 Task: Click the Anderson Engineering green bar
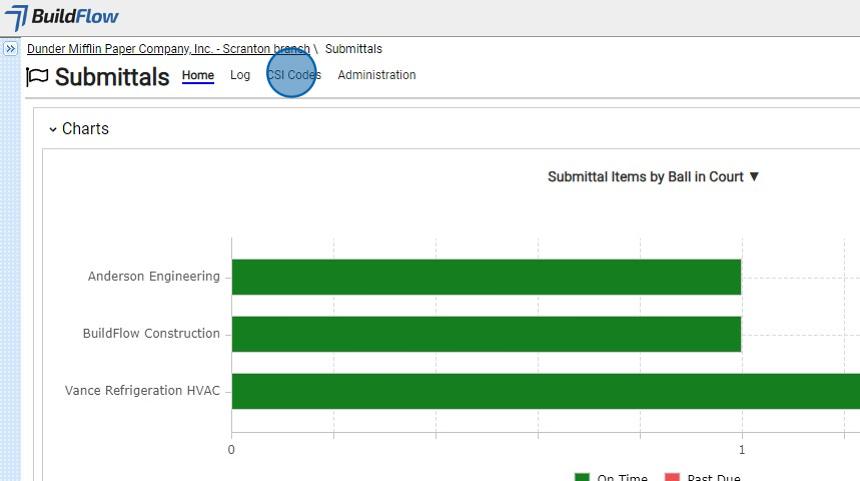pos(486,277)
